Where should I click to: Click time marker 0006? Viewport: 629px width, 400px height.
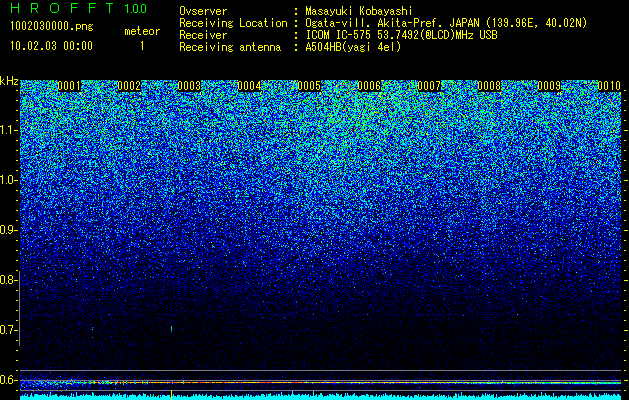click(x=369, y=86)
